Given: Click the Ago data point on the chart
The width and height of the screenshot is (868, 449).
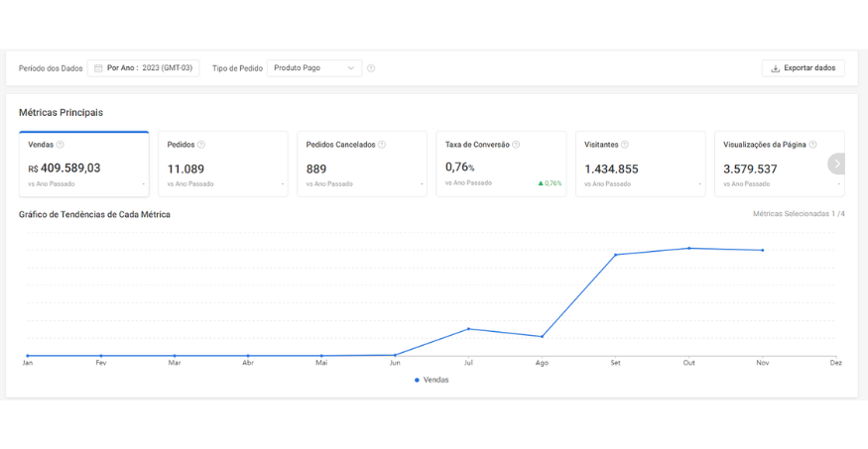Looking at the screenshot, I should pyautogui.click(x=542, y=337).
